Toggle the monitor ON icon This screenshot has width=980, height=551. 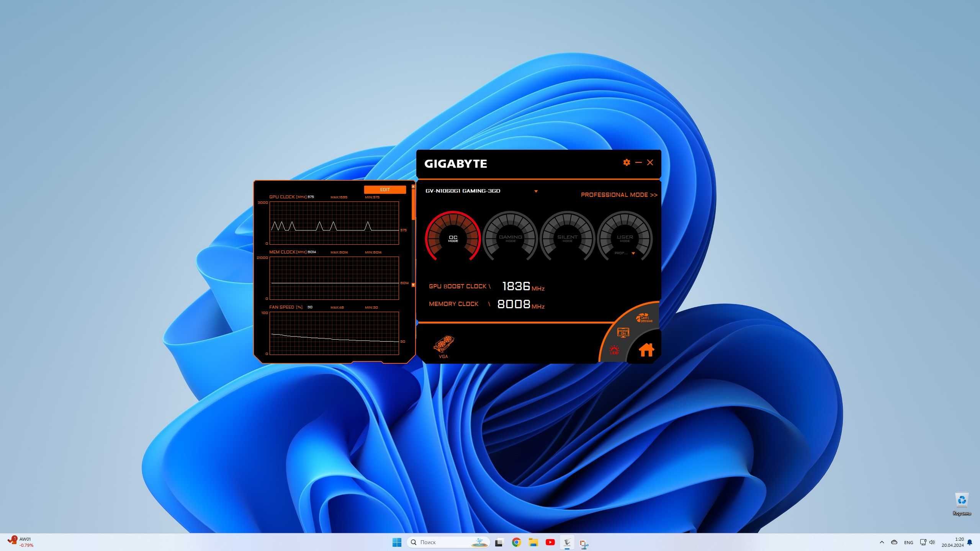pyautogui.click(x=623, y=332)
